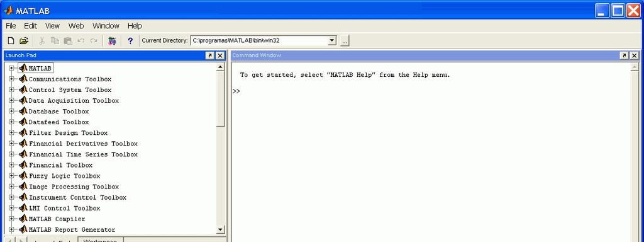
Task: Expand Image Processing Toolbox node
Action: [x=11, y=187]
